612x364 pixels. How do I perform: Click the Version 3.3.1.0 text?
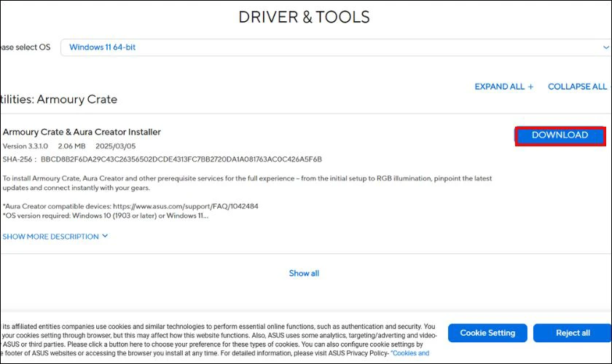25,146
